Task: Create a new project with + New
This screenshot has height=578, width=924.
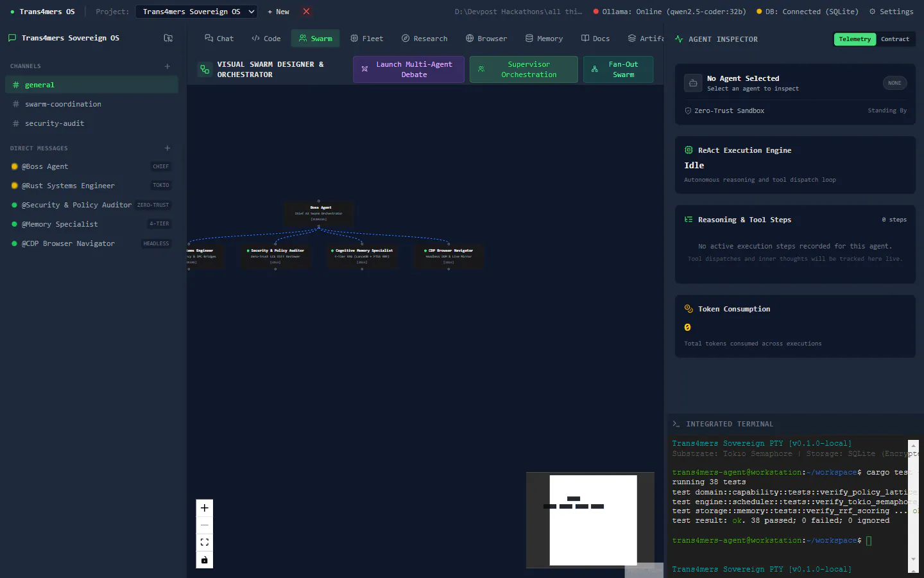Action: click(x=278, y=12)
